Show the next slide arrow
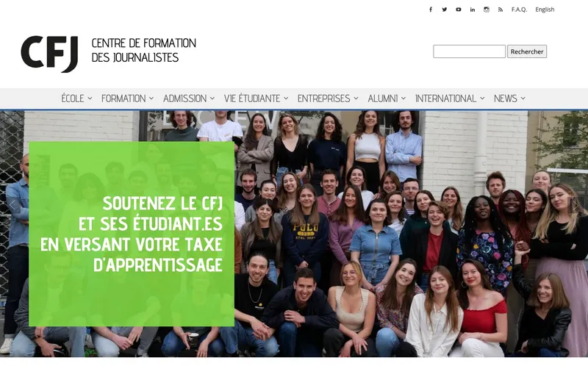Image resolution: width=588 pixels, height=366 pixels. tap(576, 205)
